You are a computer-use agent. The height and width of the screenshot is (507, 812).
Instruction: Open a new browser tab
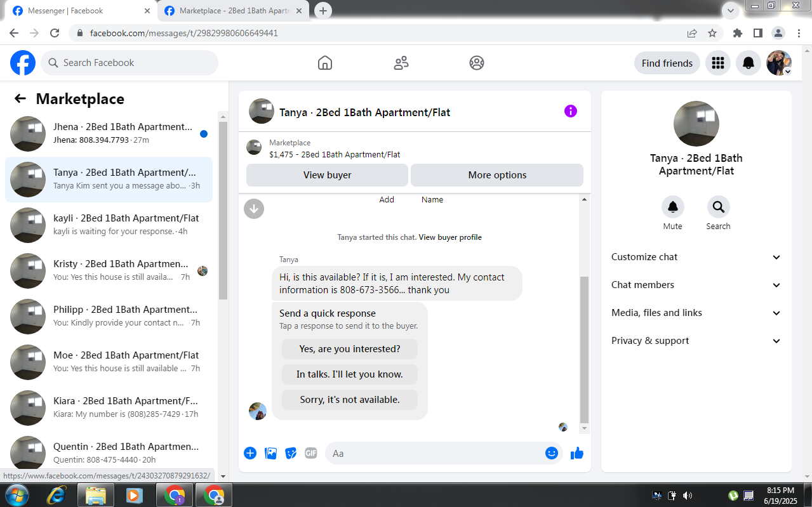pos(323,11)
